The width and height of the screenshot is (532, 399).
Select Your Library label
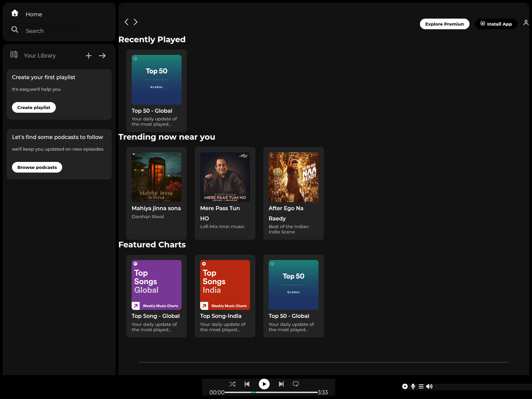(x=40, y=56)
